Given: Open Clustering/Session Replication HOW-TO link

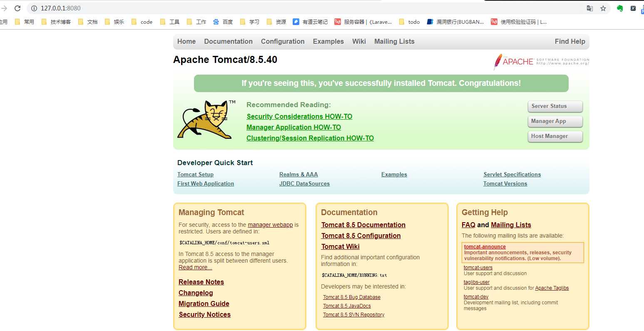Looking at the screenshot, I should point(310,138).
